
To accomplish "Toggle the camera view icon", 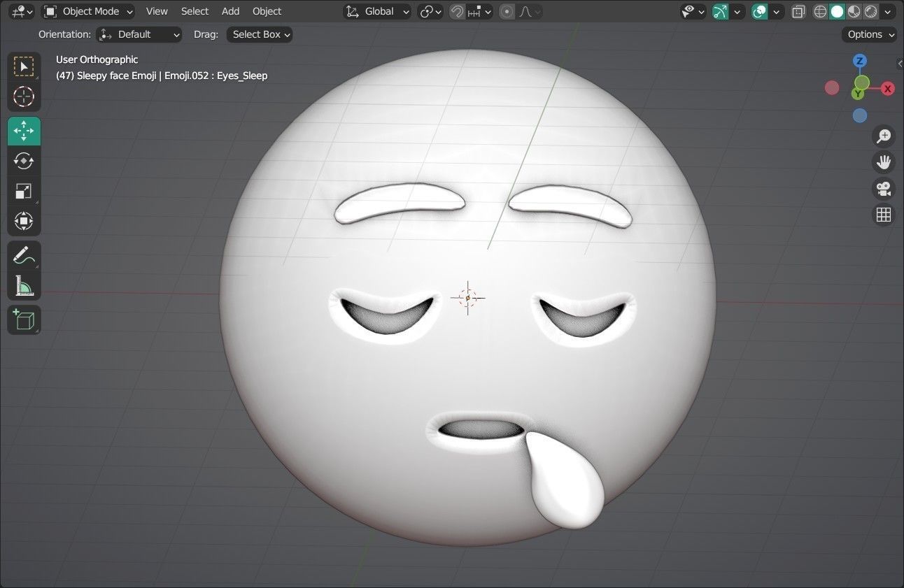I will tap(884, 188).
